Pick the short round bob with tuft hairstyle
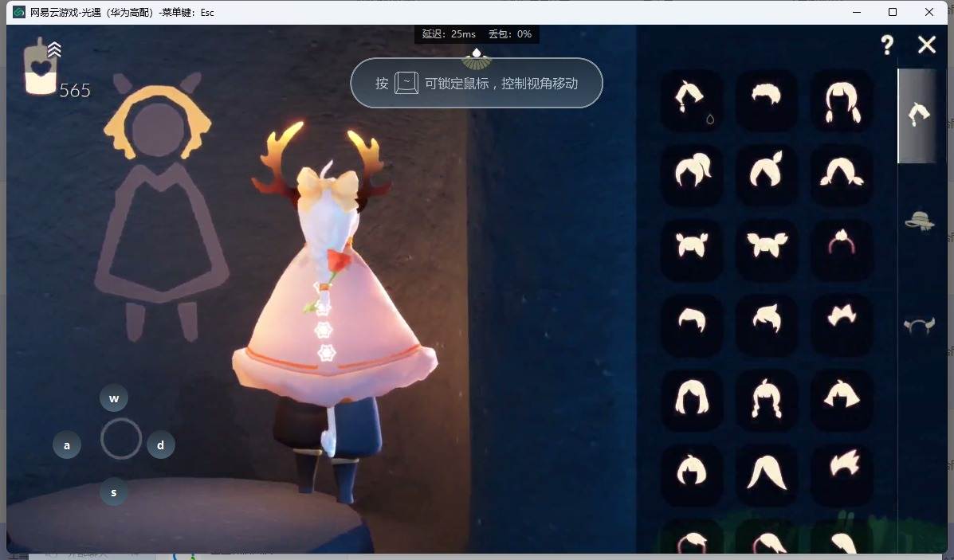 pyautogui.click(x=691, y=474)
